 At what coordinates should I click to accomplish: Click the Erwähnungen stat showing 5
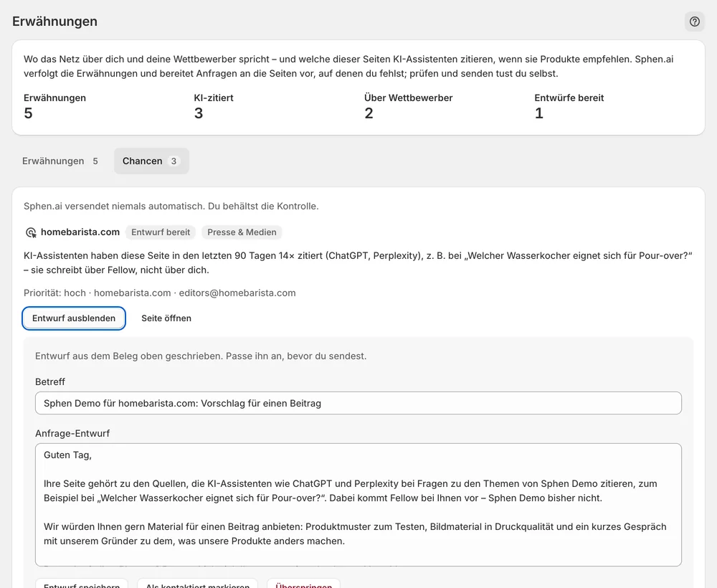[55, 107]
